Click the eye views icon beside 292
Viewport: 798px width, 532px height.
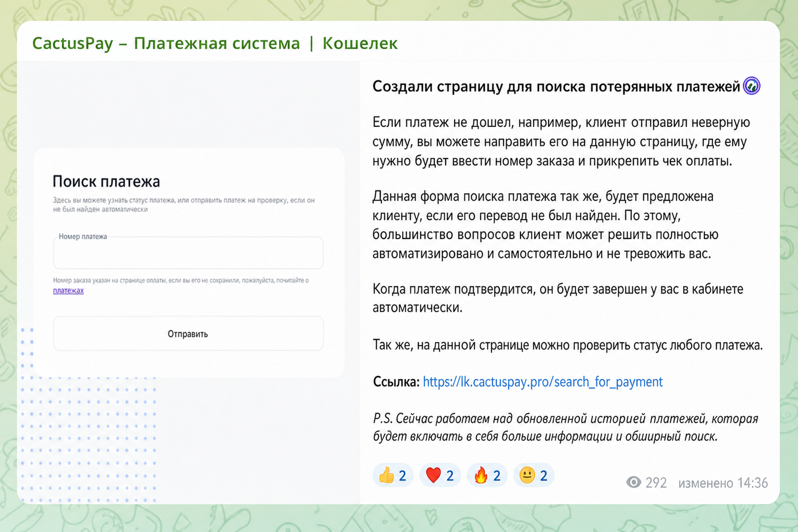pyautogui.click(x=633, y=483)
